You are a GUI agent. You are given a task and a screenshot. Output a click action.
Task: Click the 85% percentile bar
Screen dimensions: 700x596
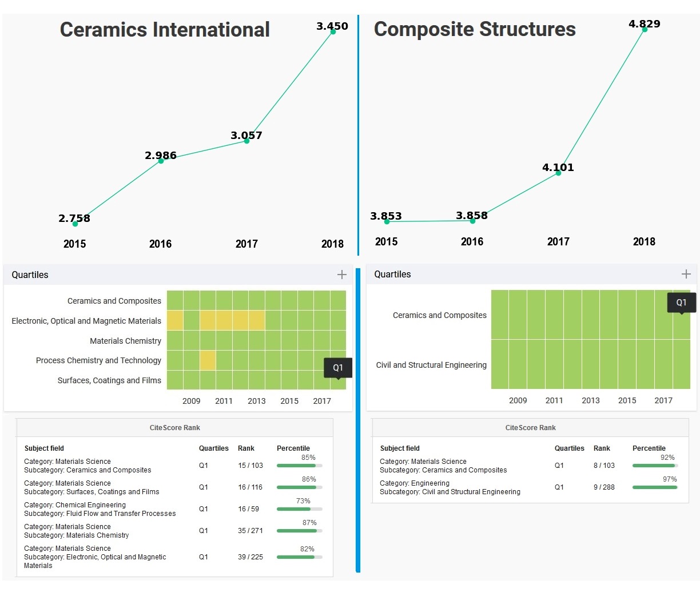300,466
